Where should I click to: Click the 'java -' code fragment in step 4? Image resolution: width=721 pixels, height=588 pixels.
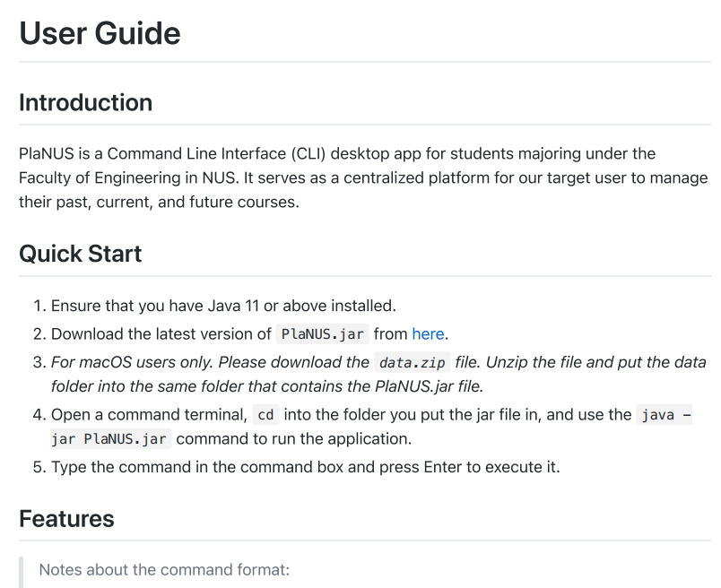click(665, 415)
